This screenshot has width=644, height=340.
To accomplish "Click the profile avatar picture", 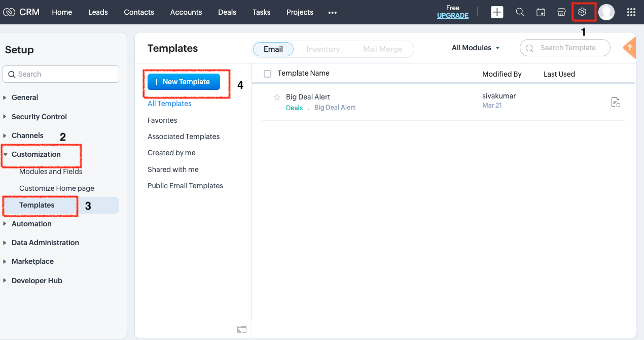I will click(x=606, y=12).
